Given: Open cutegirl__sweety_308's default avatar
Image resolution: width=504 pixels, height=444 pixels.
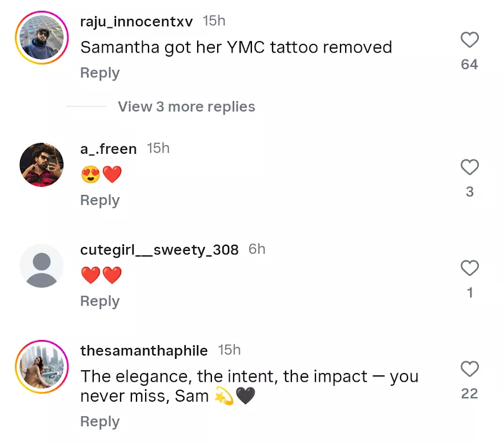Looking at the screenshot, I should [42, 266].
